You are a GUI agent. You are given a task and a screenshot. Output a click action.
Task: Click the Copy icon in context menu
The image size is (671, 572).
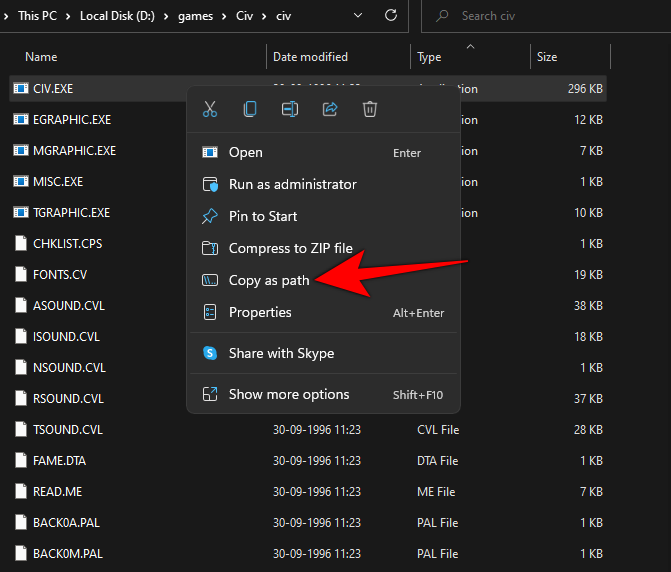(250, 109)
